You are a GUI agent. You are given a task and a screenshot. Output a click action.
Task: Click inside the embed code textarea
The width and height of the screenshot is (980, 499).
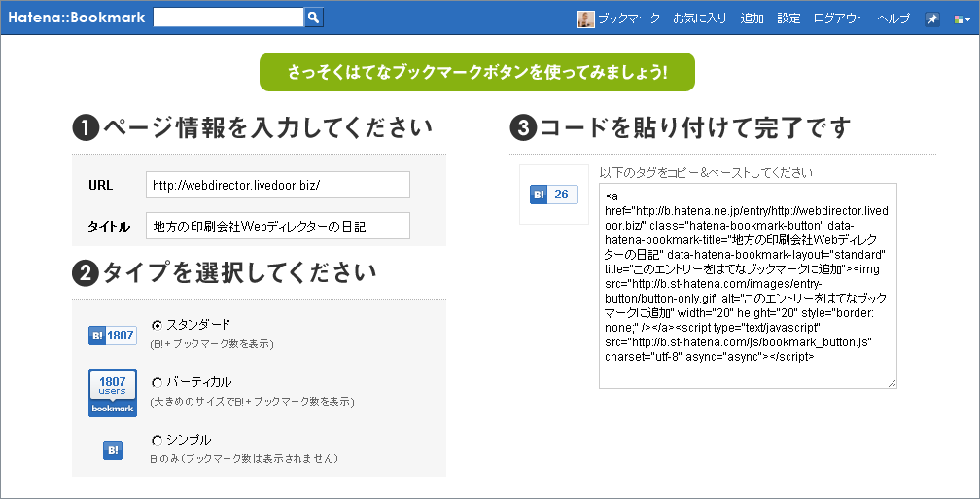749,286
